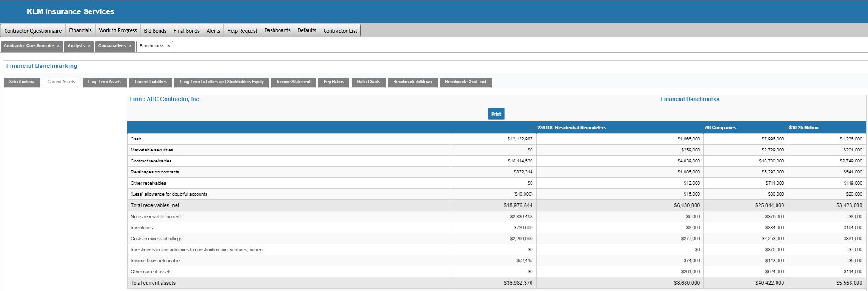Open the Work in Progress menu
Screen dimensions: 868x291
click(118, 30)
